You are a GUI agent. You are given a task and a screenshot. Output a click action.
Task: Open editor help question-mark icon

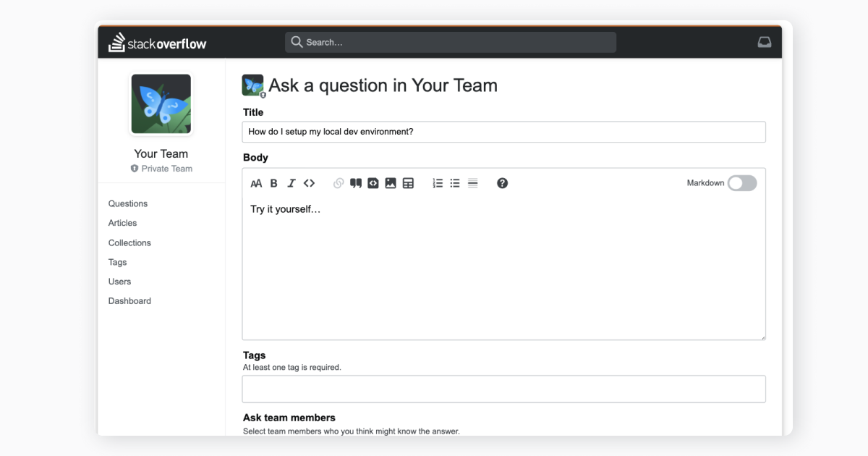click(503, 183)
